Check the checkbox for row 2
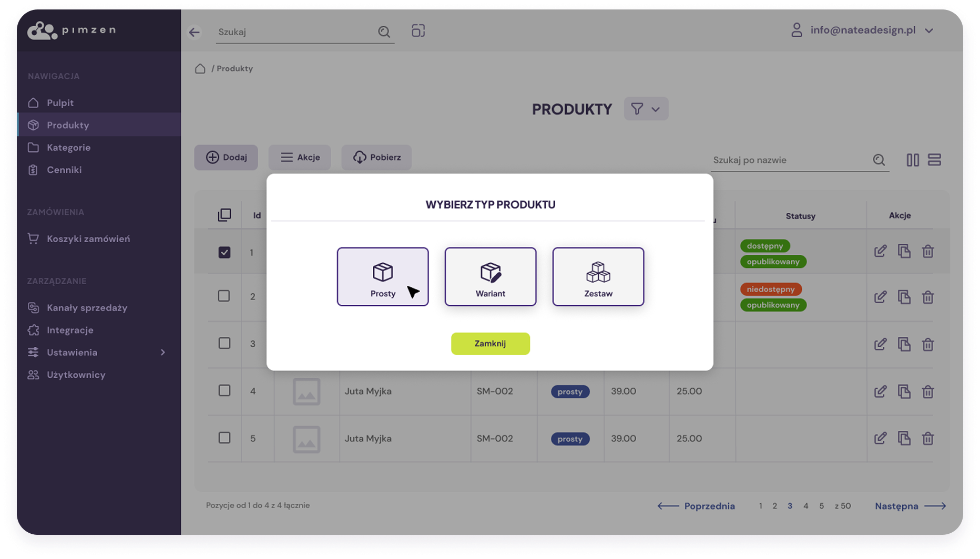The image size is (980, 559). tap(224, 296)
